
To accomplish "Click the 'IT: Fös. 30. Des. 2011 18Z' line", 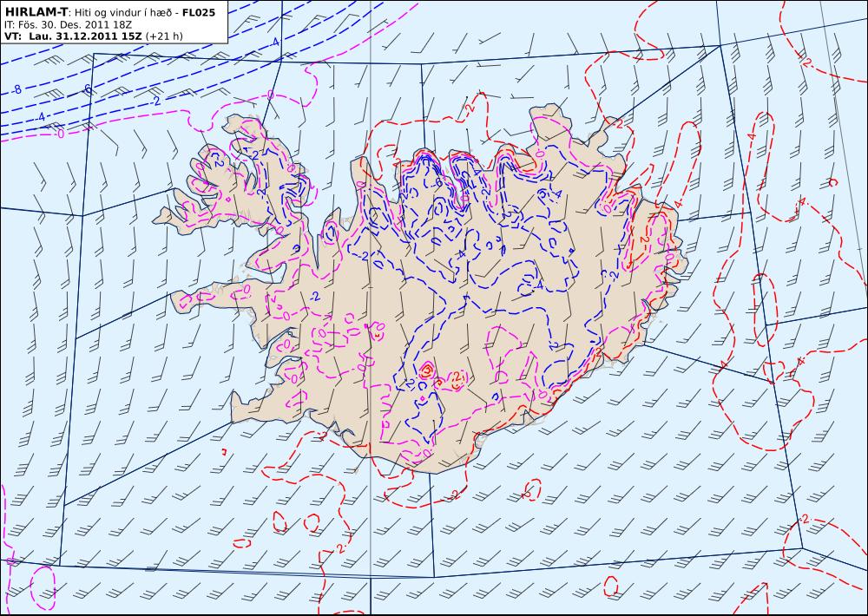I will coord(68,25).
